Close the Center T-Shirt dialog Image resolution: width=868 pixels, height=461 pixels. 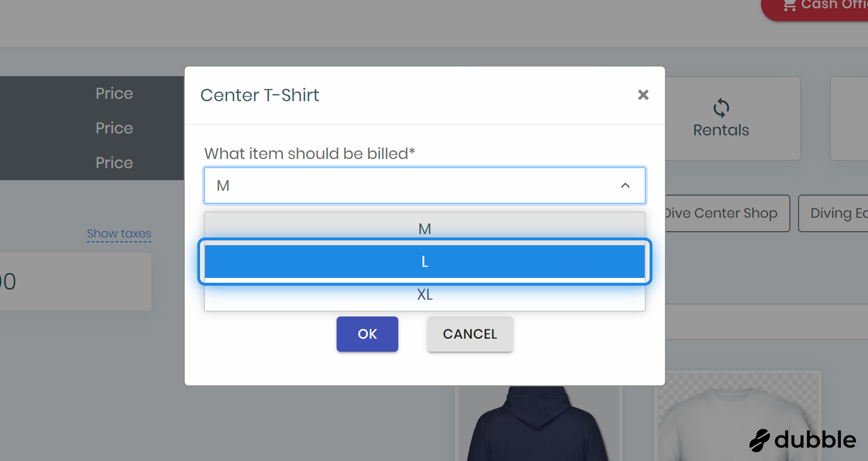coord(643,95)
